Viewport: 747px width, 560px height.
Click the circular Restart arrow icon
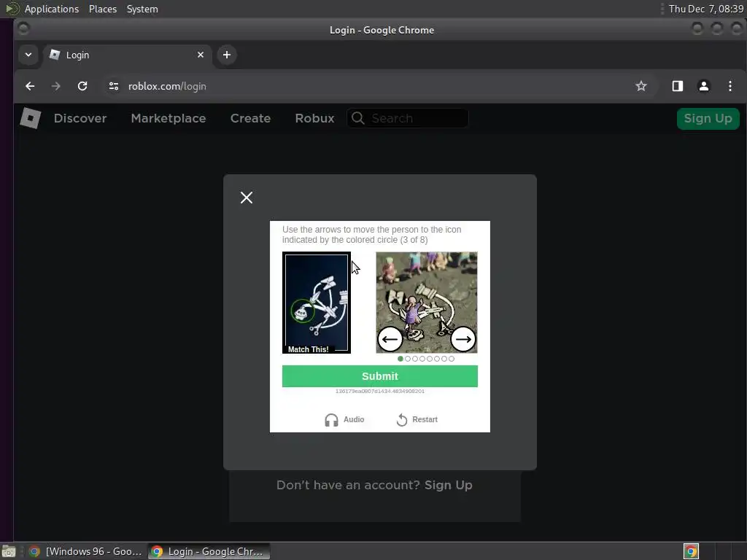point(402,419)
